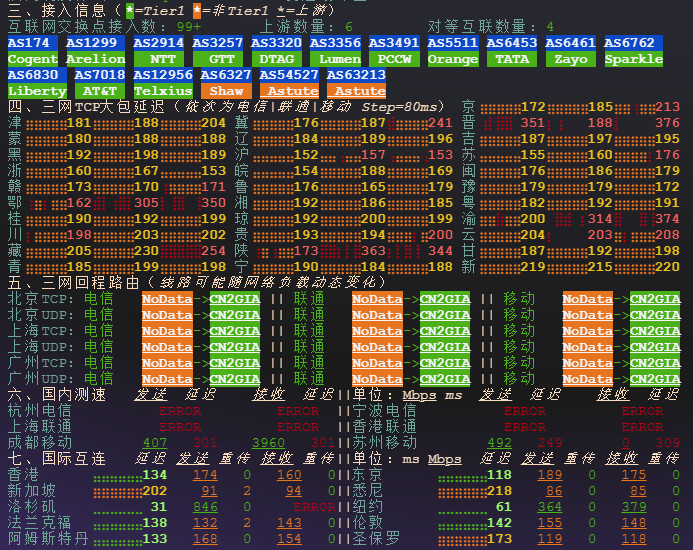Click the AS3491 number
The width and height of the screenshot is (693, 550).
(394, 43)
